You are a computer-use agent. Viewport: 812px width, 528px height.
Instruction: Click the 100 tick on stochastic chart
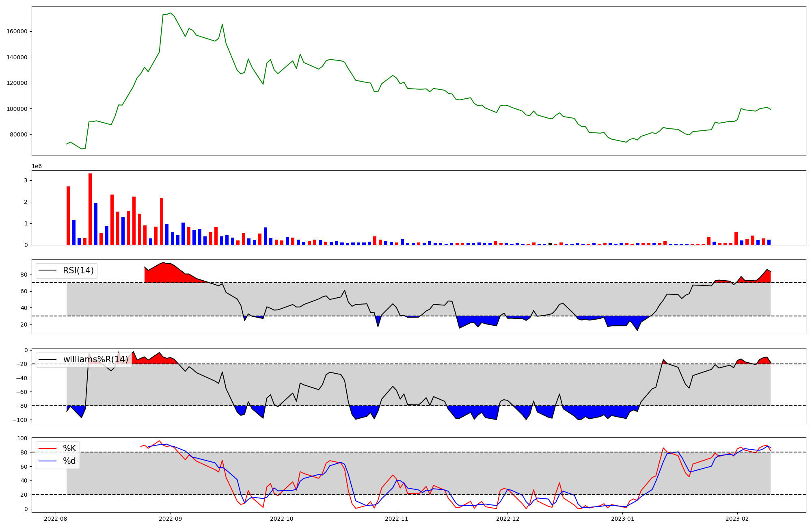[22, 438]
